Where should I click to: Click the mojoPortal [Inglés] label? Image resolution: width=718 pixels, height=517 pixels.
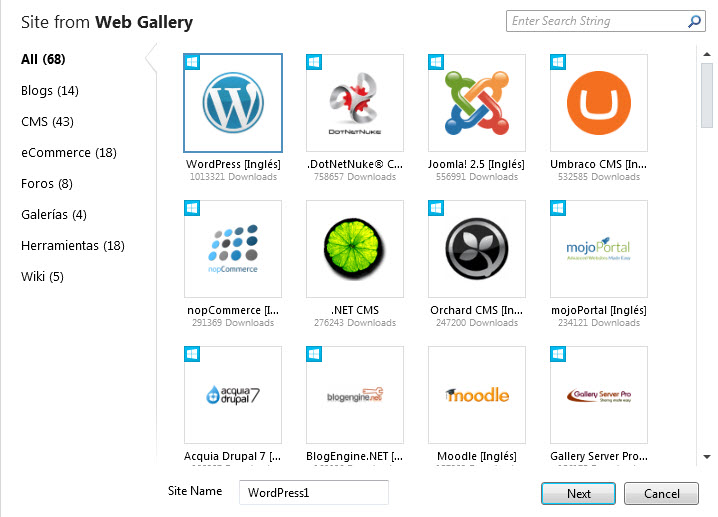tap(599, 310)
